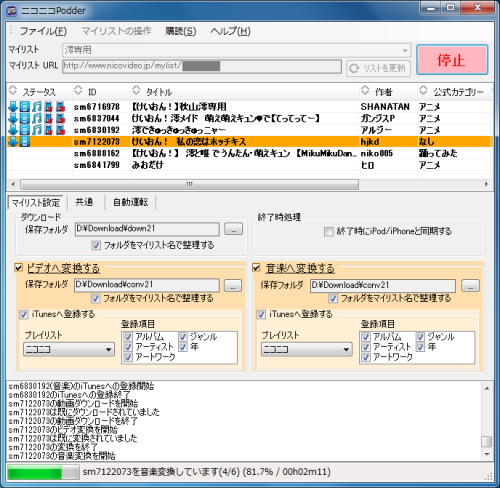Switch to the 自動運転 tab
Image resolution: width=500 pixels, height=488 pixels.
pos(130,202)
